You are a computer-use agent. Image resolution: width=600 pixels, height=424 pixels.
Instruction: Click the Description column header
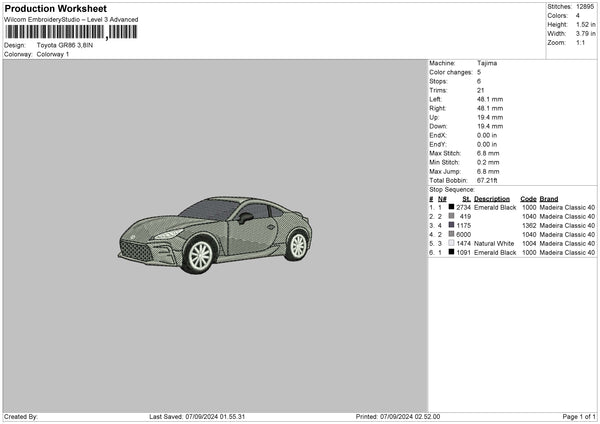point(493,198)
